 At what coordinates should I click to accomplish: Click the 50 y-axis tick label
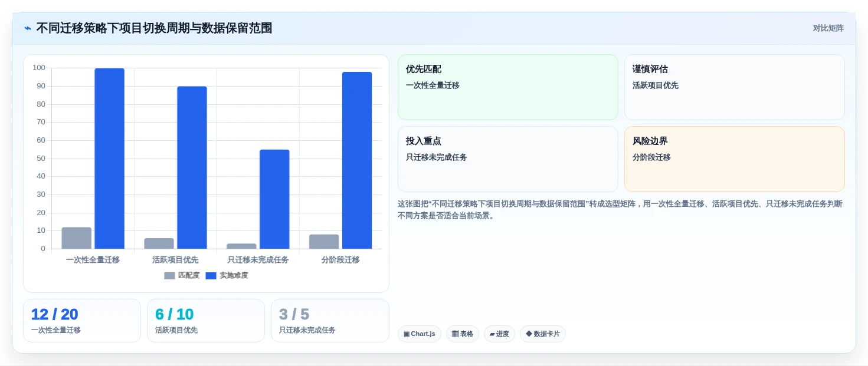click(41, 159)
